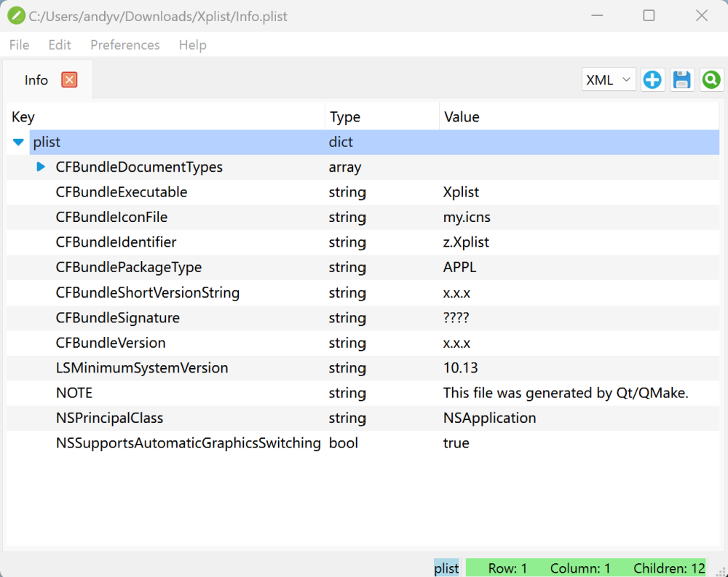Select the CFBundleVersion key

[x=111, y=343]
